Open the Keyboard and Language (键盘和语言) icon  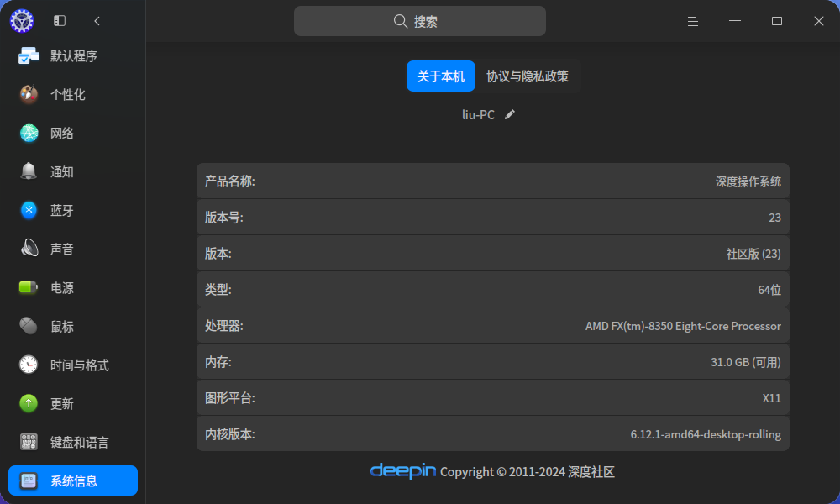[x=29, y=442]
